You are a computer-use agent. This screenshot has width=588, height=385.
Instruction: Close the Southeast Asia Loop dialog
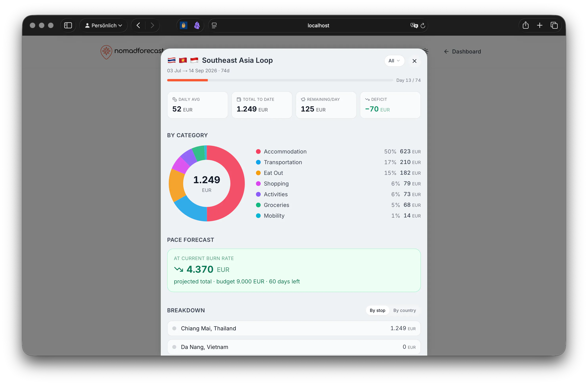coord(414,61)
